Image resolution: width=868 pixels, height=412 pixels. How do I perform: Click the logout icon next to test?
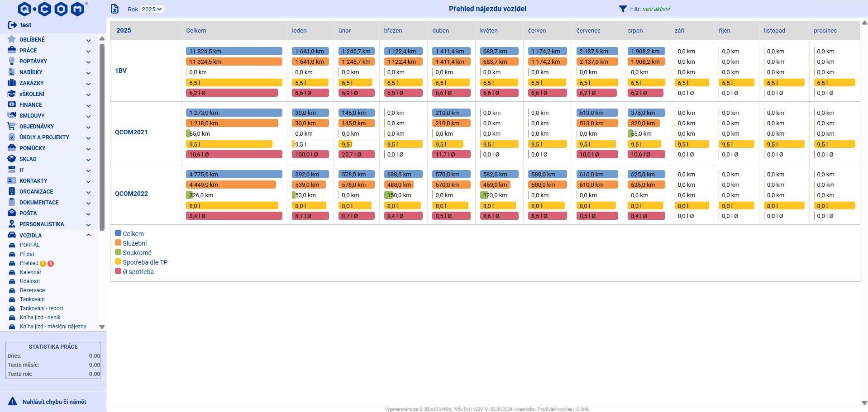12,25
